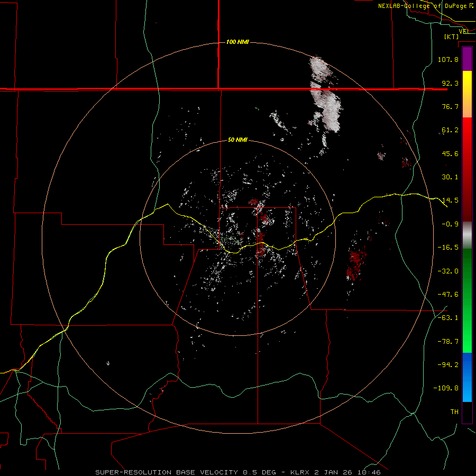The width and height of the screenshot is (476, 476).
Task: Click the -94.2 scale value
Action: (x=448, y=365)
